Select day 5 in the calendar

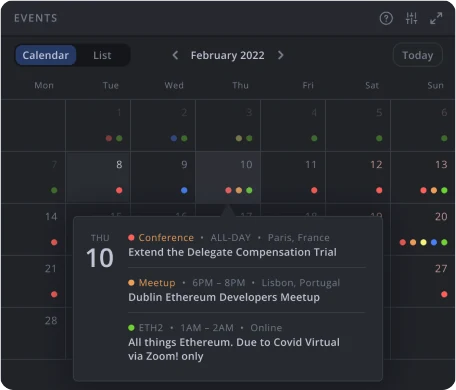click(358, 125)
